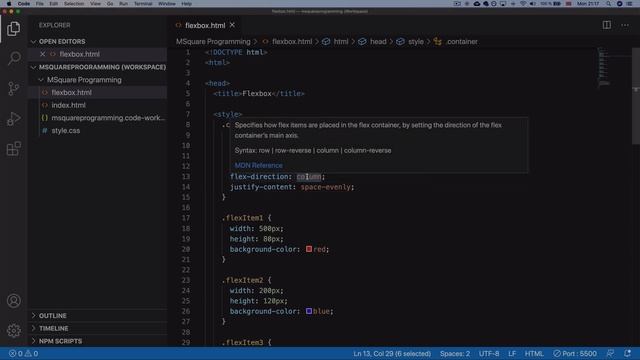Screen dimensions: 640x360
Task: Click the code minimap preview
Action: pos(603,67)
